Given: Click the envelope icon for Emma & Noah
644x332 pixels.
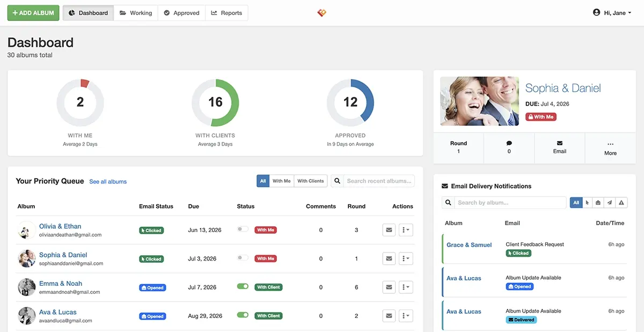Looking at the screenshot, I should (x=389, y=287).
